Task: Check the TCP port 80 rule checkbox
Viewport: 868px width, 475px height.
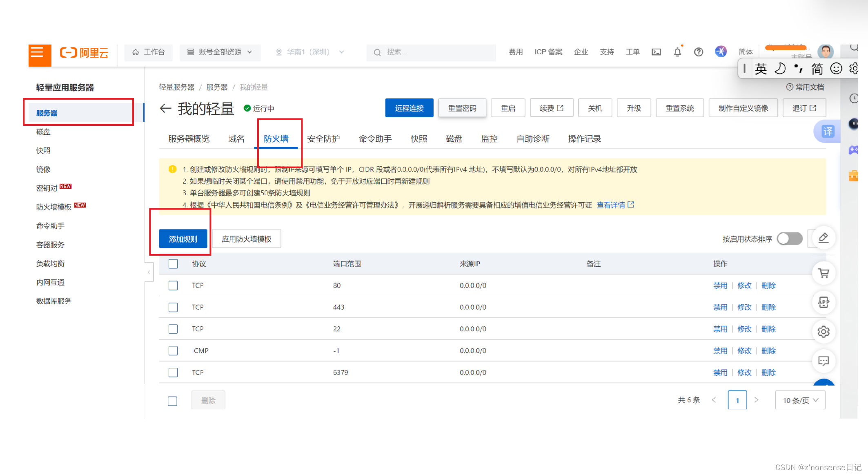Action: [173, 285]
